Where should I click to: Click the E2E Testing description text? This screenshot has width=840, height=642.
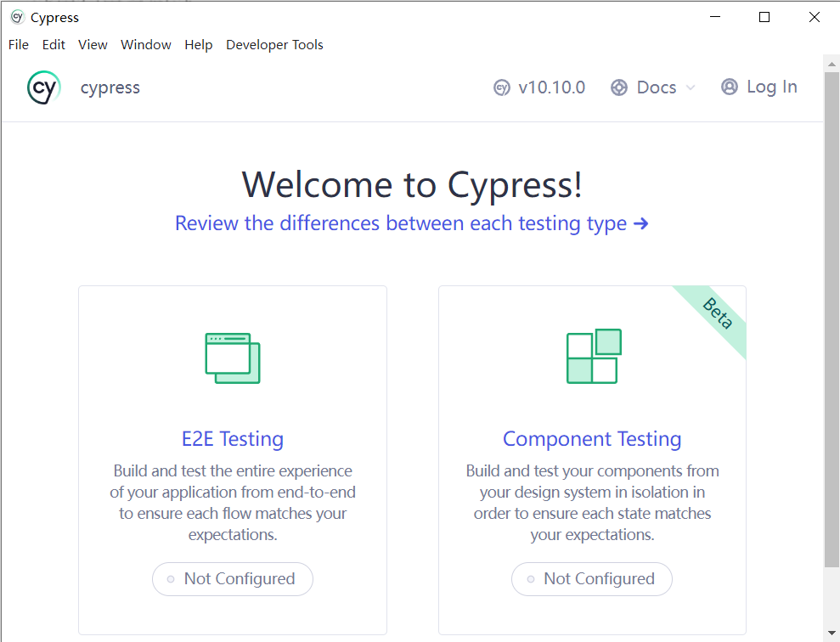pyautogui.click(x=233, y=503)
